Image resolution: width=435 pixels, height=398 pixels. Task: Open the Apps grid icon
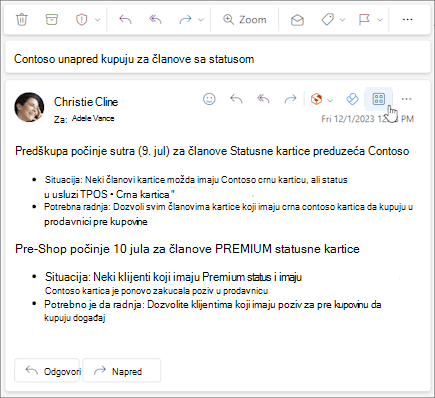coord(379,99)
